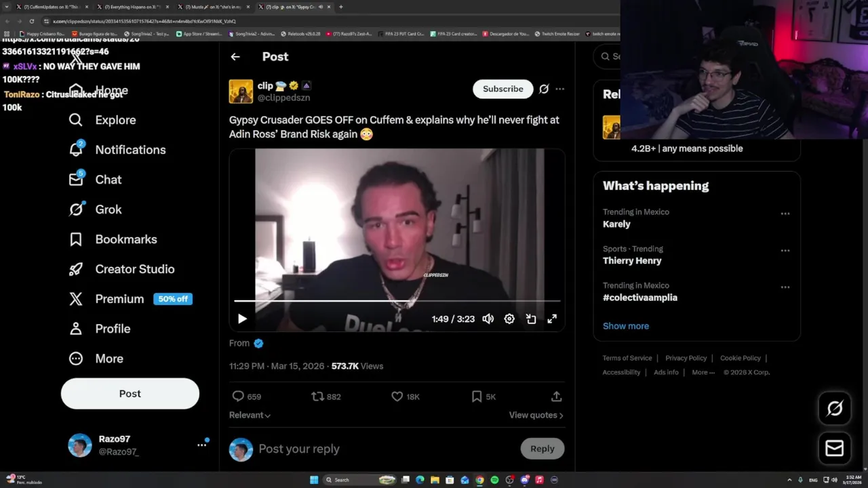
Task: Switch to the Murda browser tab
Action: [213, 7]
